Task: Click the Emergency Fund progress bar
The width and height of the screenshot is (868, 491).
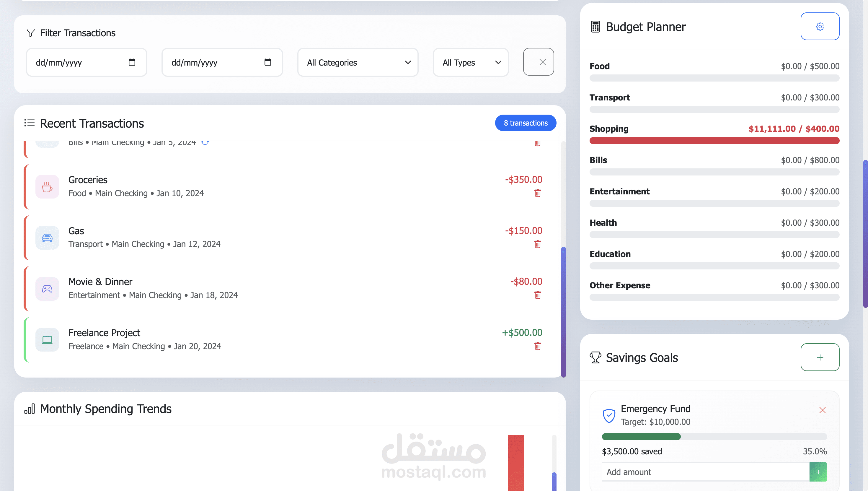Action: click(x=714, y=437)
